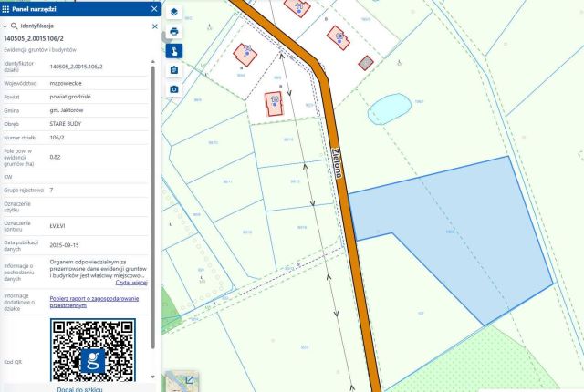Image resolution: width=584 pixels, height=392 pixels.
Task: Click the gray building on the map
Action: click(x=366, y=63)
